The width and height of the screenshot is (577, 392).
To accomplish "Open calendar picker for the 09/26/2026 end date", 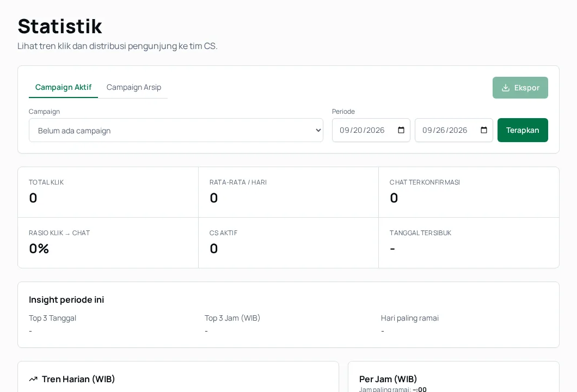I will pos(484,130).
